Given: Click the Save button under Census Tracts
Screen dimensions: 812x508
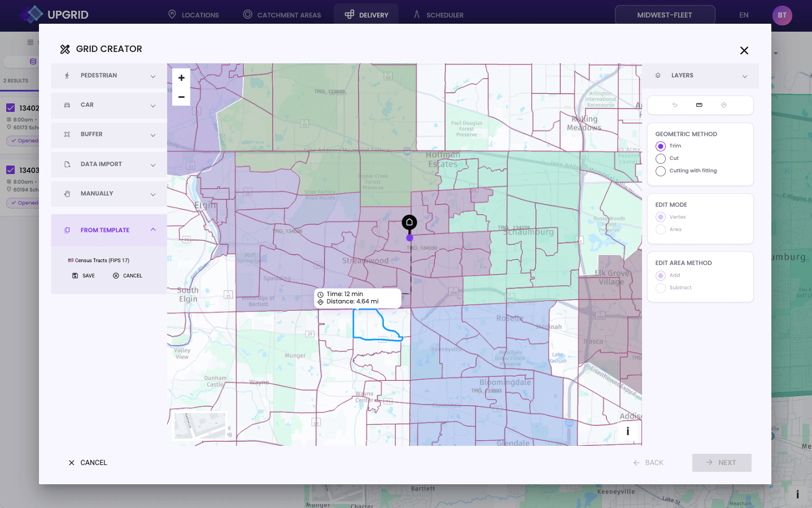Looking at the screenshot, I should tap(84, 276).
